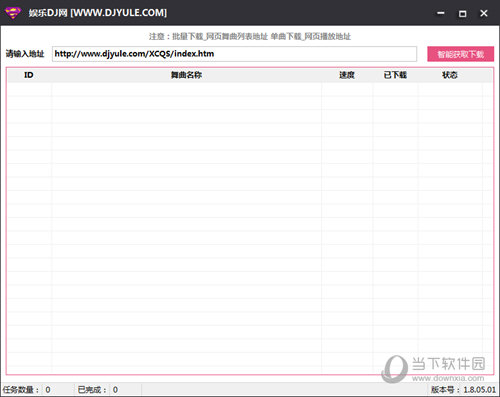Screen dimensions: 500x397
Task: Minimize the 娱乐DJ网 window
Action: pyautogui.click(x=441, y=13)
